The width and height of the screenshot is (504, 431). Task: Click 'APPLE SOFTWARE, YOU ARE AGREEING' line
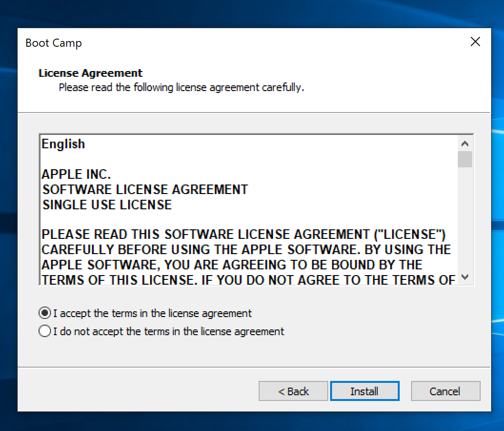232,265
